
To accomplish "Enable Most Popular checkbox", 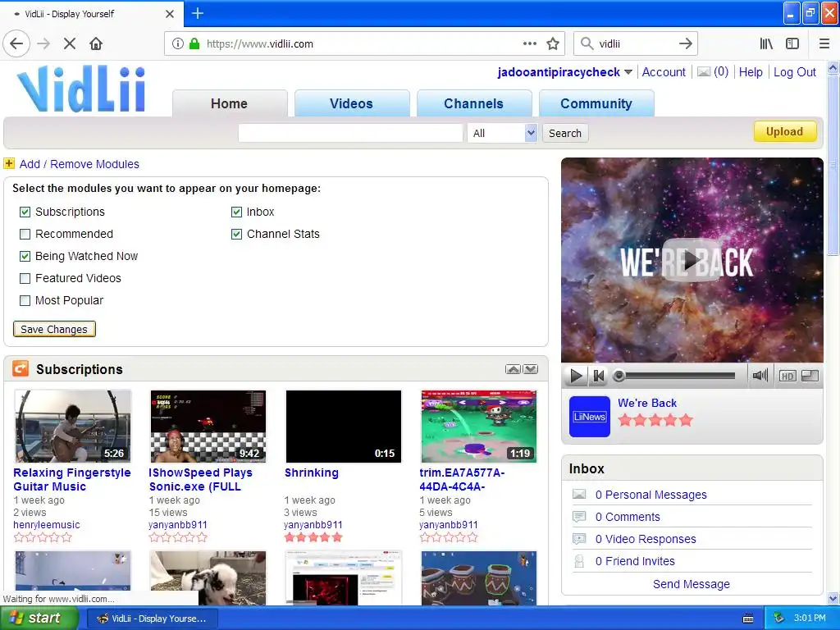I will point(25,300).
